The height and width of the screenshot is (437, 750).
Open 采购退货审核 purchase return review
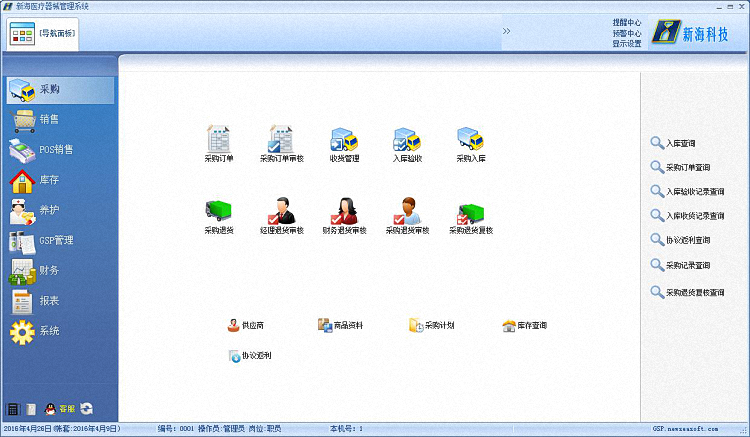[407, 215]
